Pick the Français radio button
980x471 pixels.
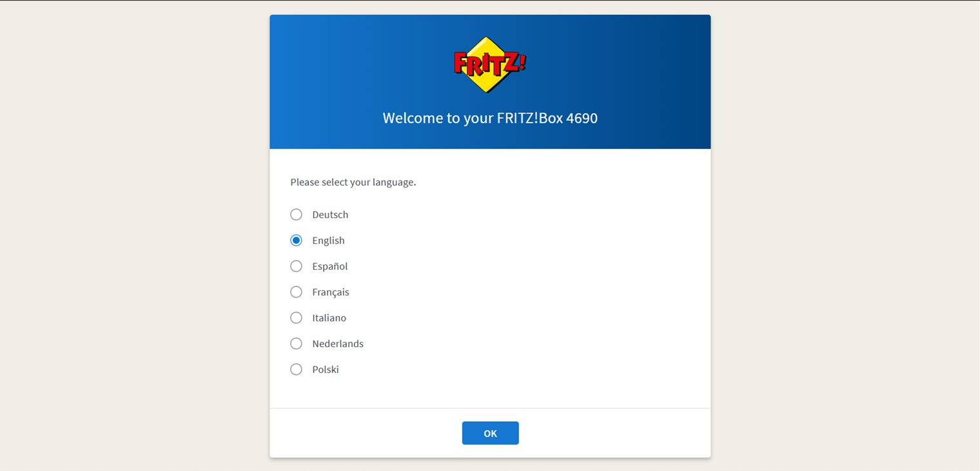(296, 292)
